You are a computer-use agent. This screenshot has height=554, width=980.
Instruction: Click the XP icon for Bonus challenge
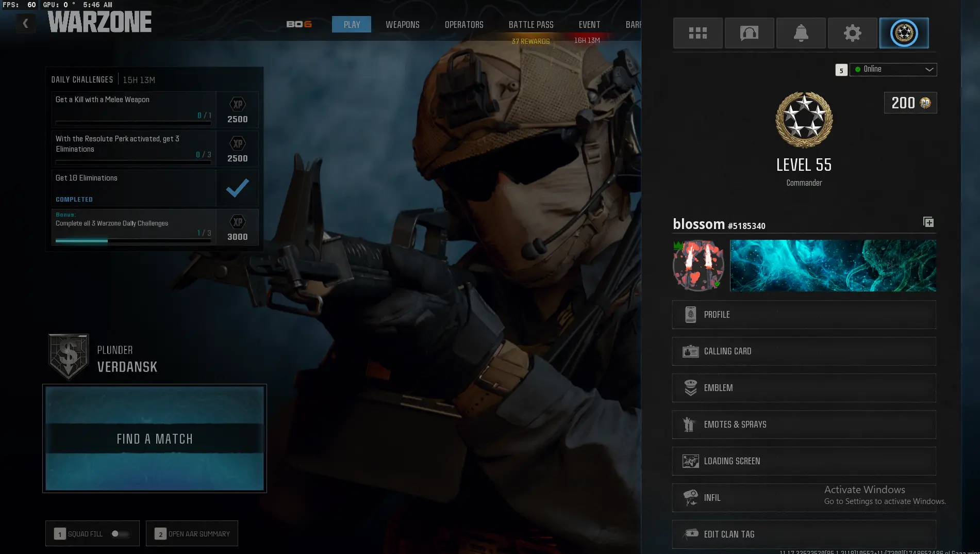pyautogui.click(x=238, y=222)
